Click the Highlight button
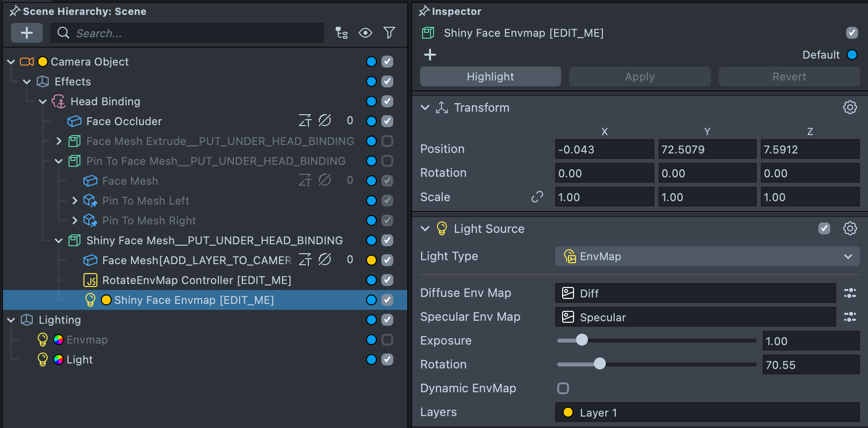868x428 pixels. (490, 77)
